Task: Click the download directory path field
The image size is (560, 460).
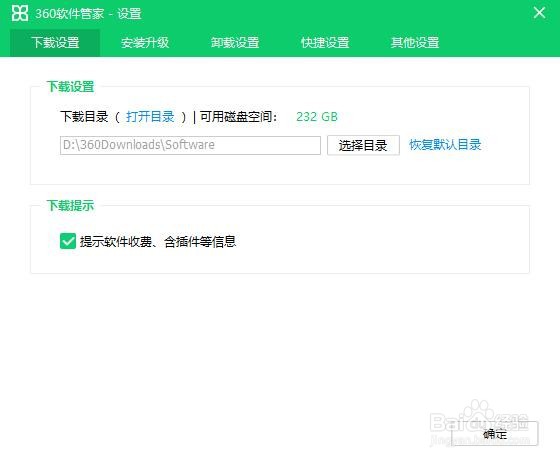Action: (x=190, y=145)
